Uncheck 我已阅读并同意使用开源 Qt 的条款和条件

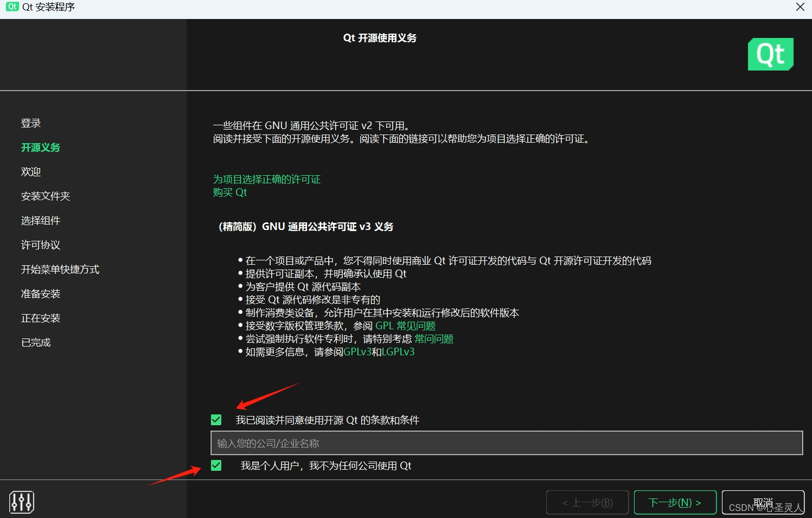pyautogui.click(x=216, y=419)
